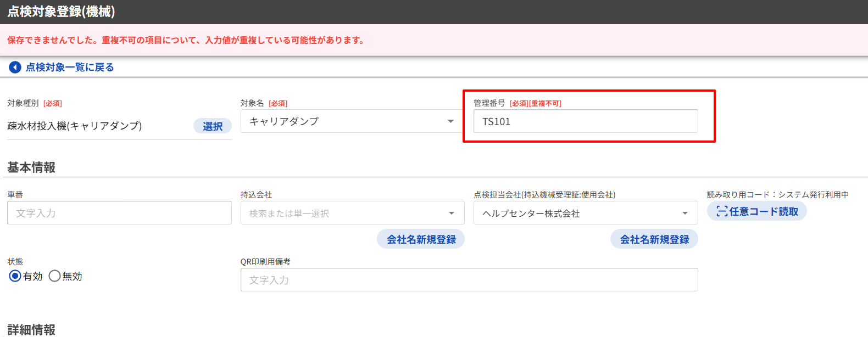Click 会社名新規登録 under 持込会社
The height and width of the screenshot is (337, 868).
[x=421, y=239]
